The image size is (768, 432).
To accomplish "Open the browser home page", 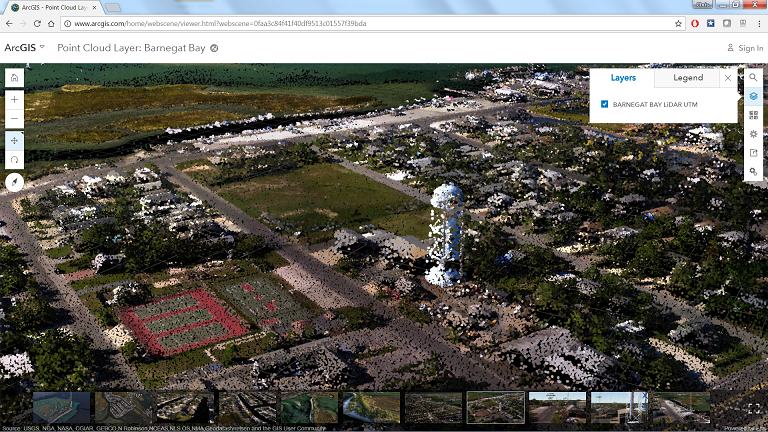I will pos(51,24).
